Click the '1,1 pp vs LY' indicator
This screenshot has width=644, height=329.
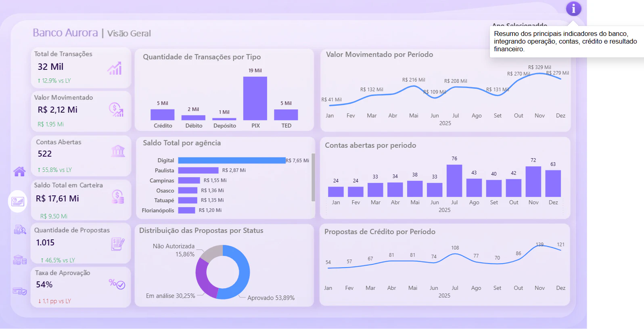point(54,301)
